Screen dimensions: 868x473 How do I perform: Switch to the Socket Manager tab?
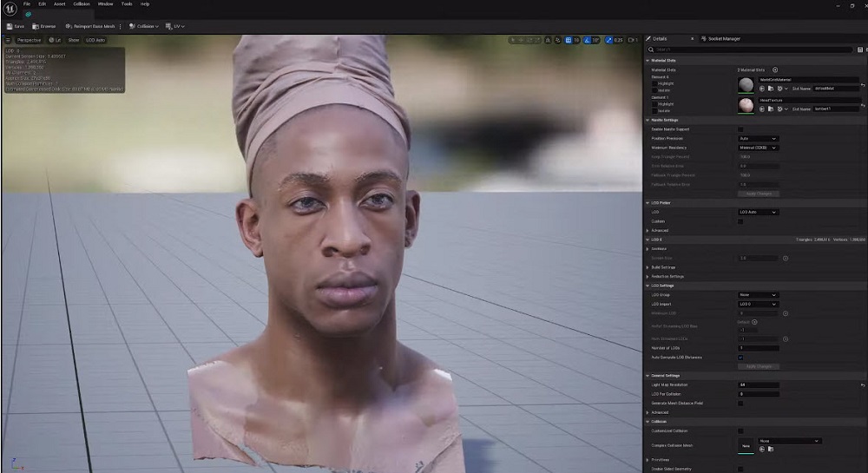(723, 39)
